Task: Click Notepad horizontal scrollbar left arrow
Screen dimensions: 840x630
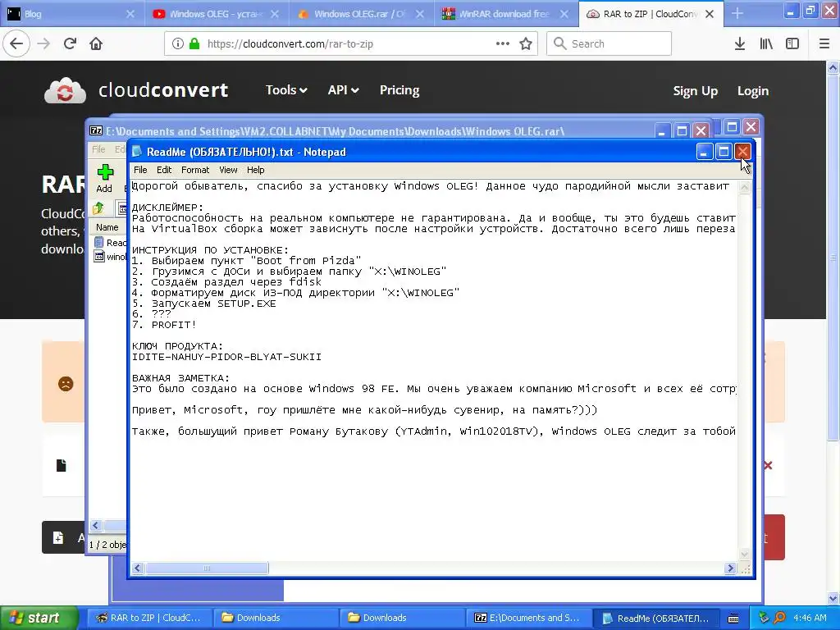Action: [x=138, y=568]
